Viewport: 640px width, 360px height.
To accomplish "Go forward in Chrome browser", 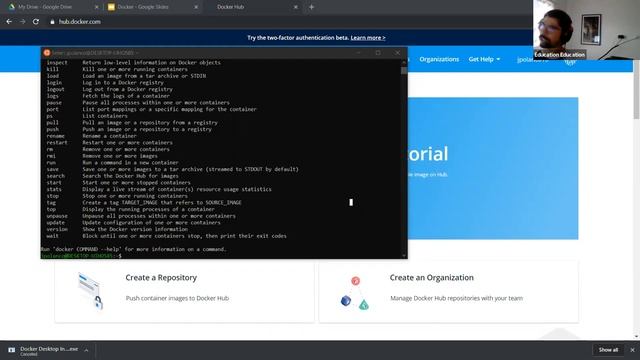I will (x=22, y=22).
